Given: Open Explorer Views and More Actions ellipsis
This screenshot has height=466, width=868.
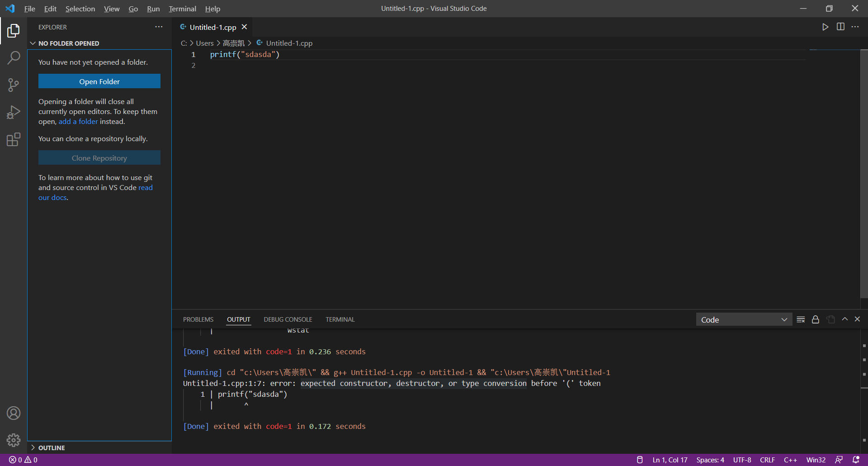Looking at the screenshot, I should (159, 27).
